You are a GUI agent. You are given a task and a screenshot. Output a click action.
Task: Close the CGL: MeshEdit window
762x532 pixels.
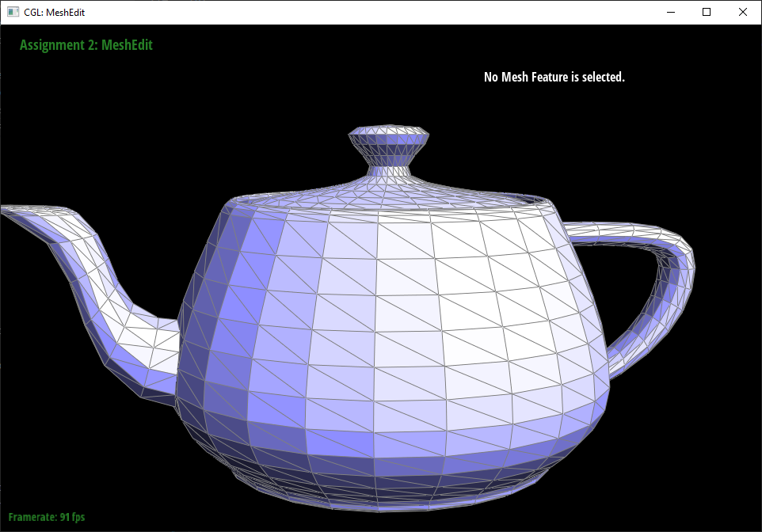[x=743, y=12]
